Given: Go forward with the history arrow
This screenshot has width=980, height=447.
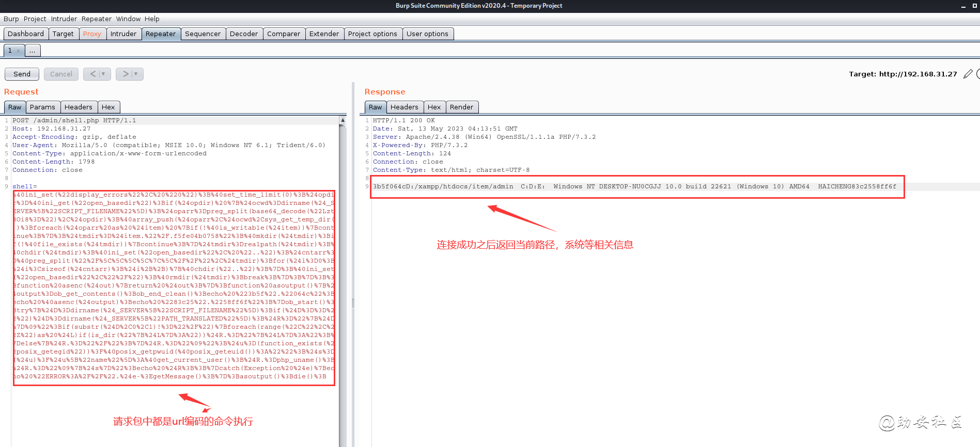Looking at the screenshot, I should (x=126, y=74).
